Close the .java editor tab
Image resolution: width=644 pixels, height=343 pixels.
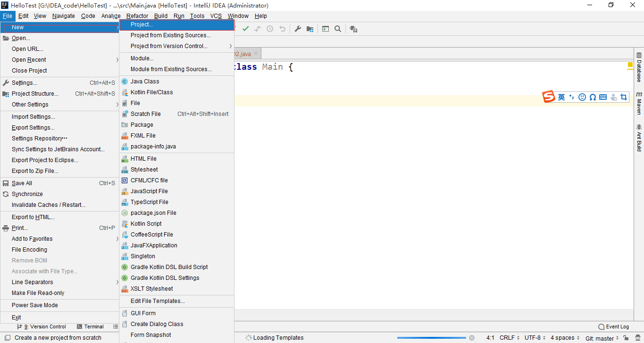pyautogui.click(x=256, y=54)
